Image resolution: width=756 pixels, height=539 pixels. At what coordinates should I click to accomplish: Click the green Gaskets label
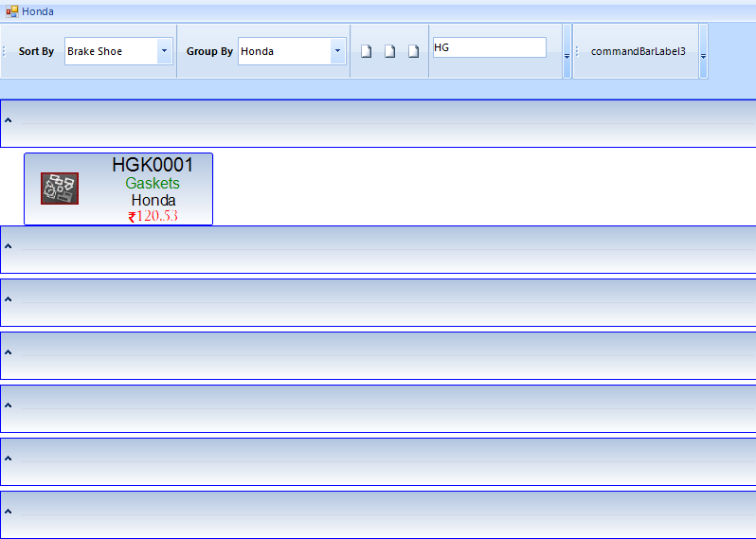click(x=153, y=183)
